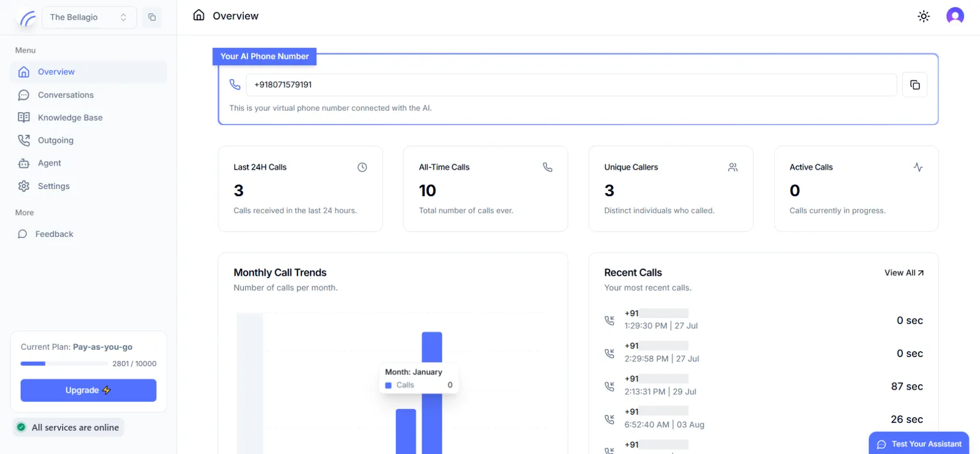Open View All recent calls link
The image size is (980, 454).
pos(904,273)
